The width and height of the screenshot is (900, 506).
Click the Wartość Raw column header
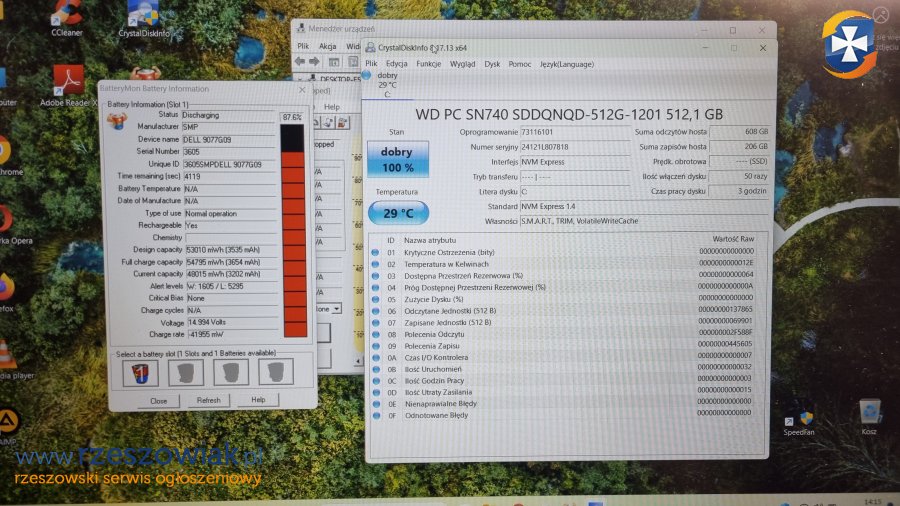[733, 239]
